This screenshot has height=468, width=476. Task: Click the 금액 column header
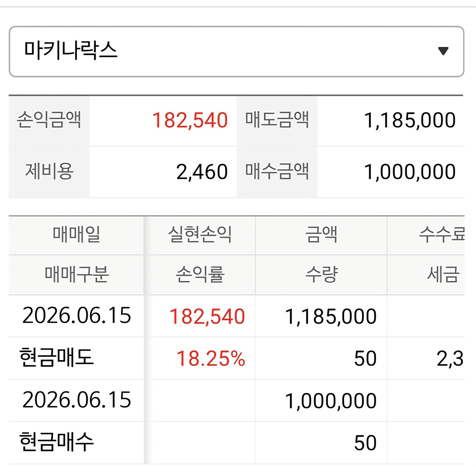(321, 235)
